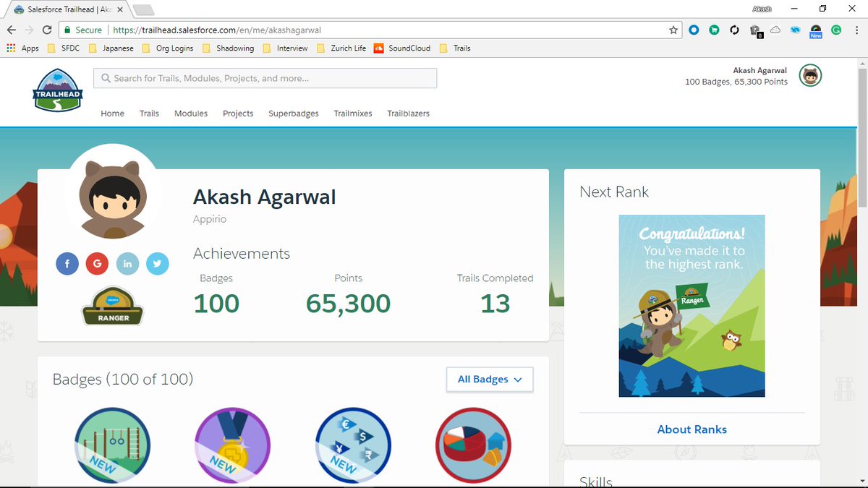Click the 65,300 points value
Viewport: 868px width, 488px height.
pos(349,304)
